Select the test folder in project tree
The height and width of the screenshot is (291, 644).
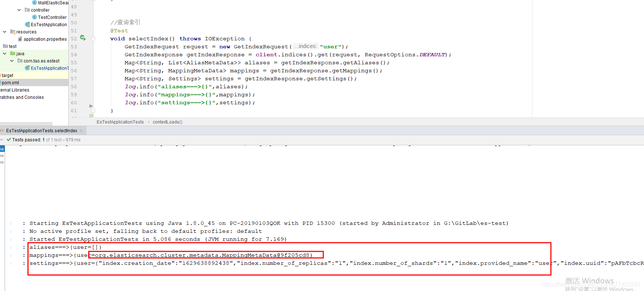tap(13, 47)
